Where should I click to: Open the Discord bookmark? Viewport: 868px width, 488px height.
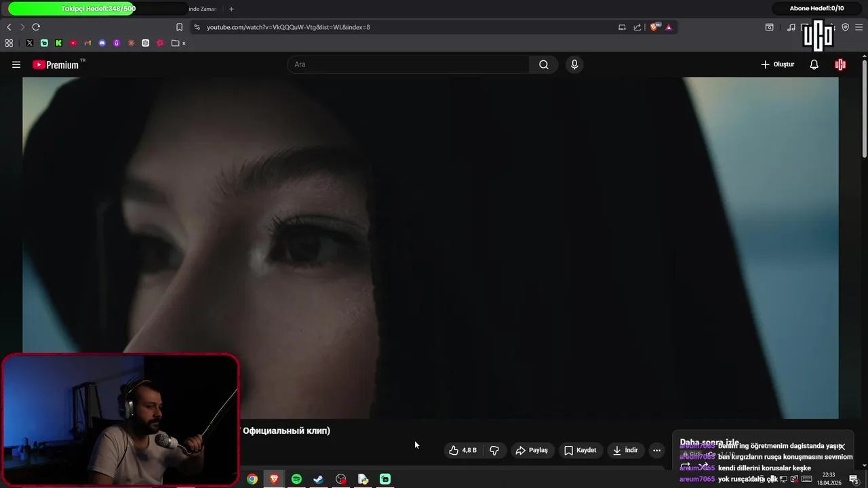coord(102,43)
